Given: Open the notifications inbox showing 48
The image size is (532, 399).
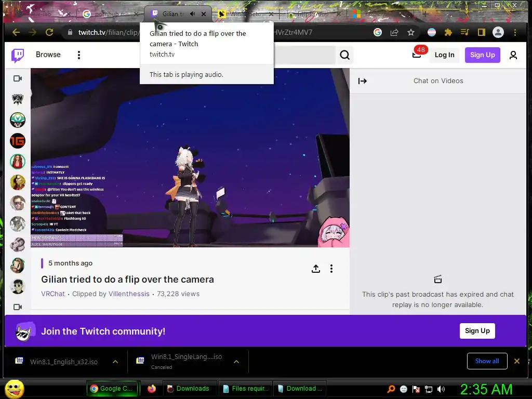Looking at the screenshot, I should click(x=417, y=55).
